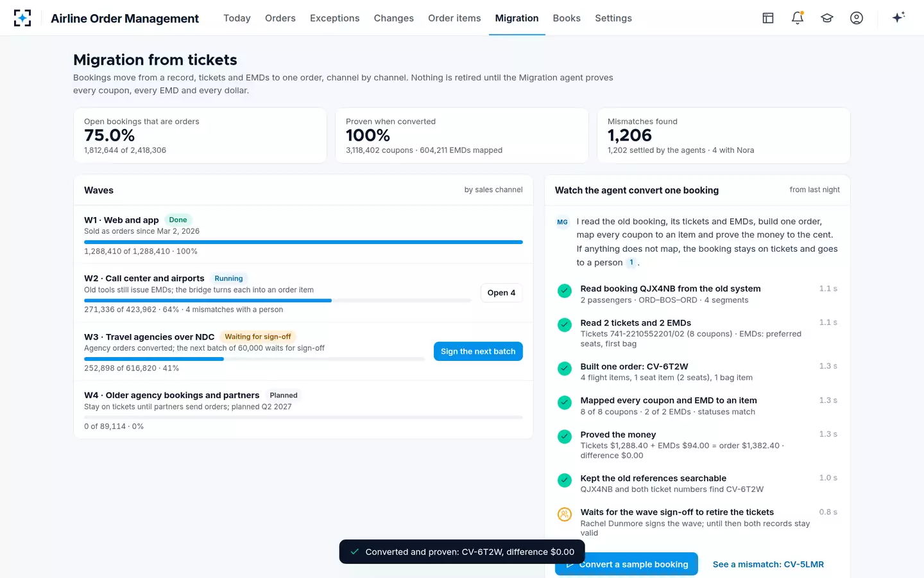Click the Mismatches found 1,206 card
Screen dimensions: 924x578
pyautogui.click(x=724, y=136)
